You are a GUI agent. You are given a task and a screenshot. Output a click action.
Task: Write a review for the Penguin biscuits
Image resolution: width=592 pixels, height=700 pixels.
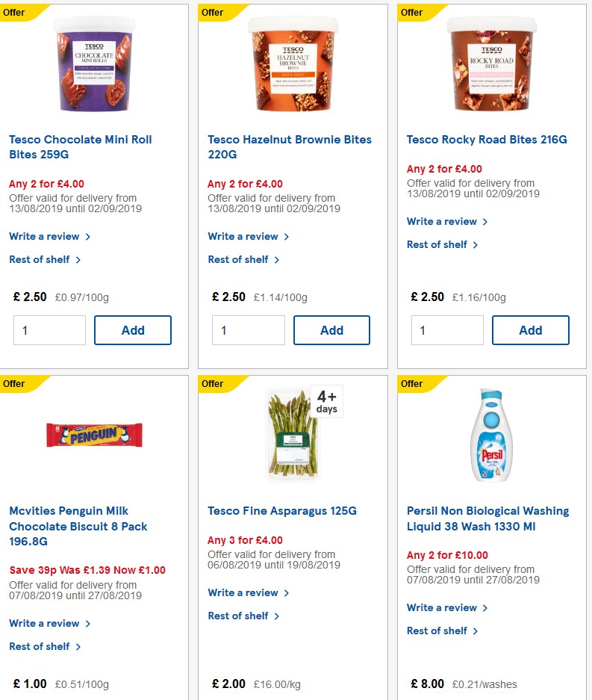[44, 623]
